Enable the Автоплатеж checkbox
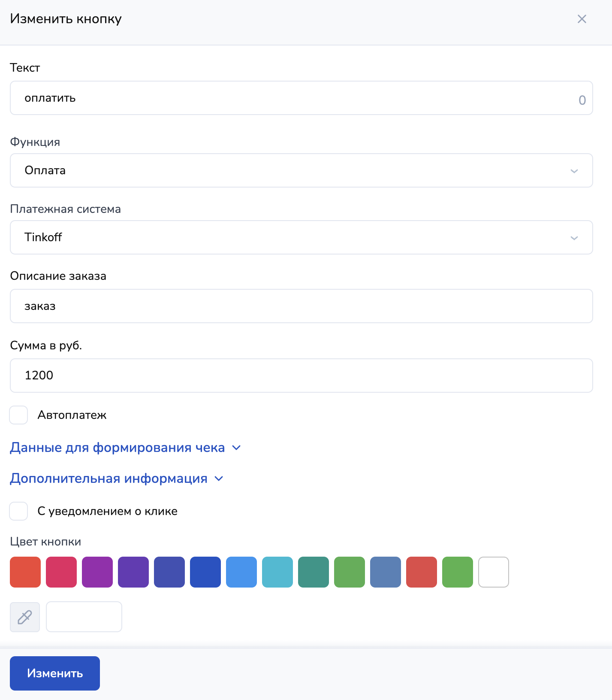This screenshot has height=700, width=612. [19, 415]
